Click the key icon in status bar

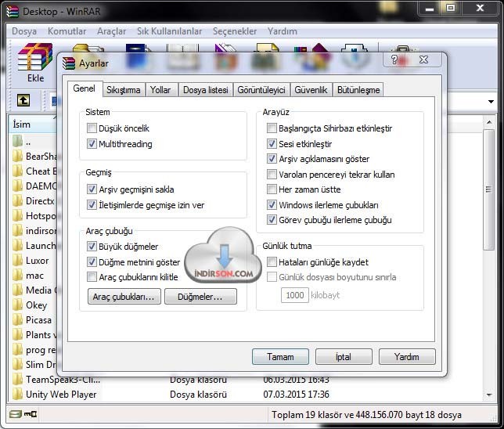[x=31, y=414]
